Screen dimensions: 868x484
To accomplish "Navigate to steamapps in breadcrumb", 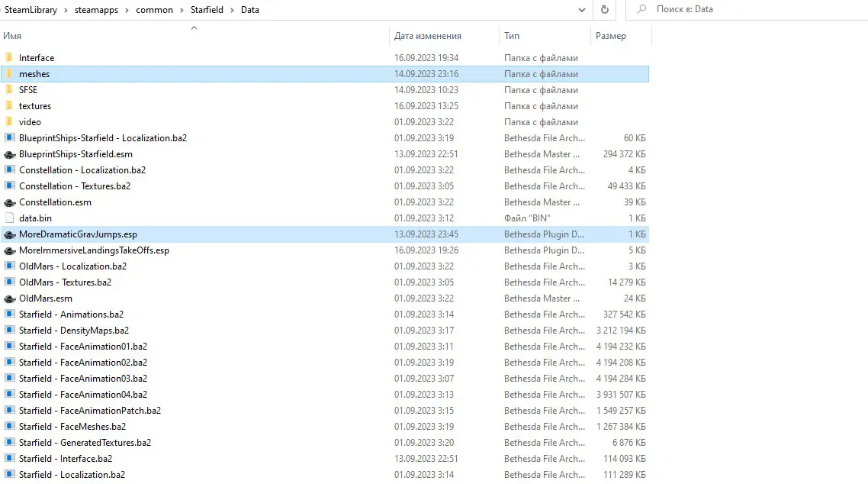I will (x=96, y=10).
